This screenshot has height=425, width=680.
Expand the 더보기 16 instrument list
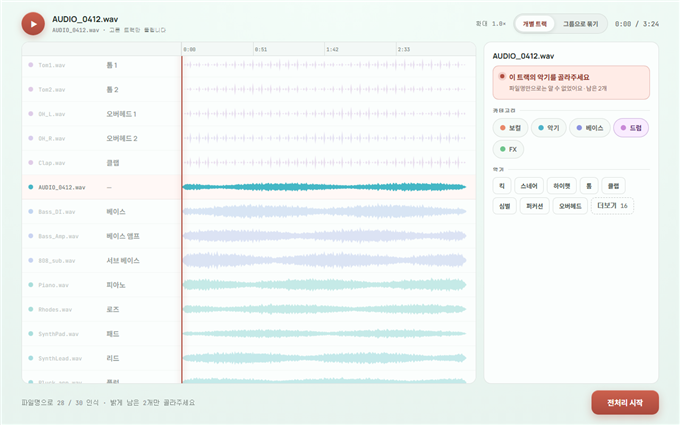coord(612,206)
